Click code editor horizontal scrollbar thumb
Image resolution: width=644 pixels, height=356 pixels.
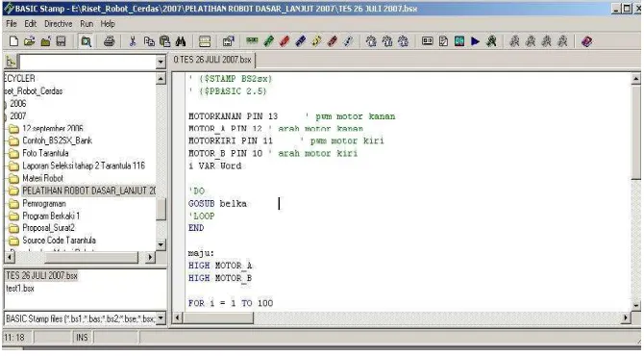(x=218, y=318)
